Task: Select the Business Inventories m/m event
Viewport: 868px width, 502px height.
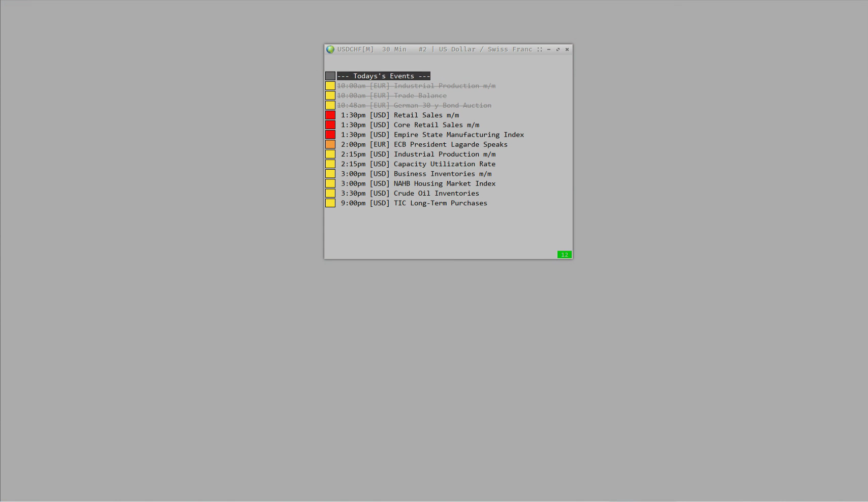Action: pyautogui.click(x=416, y=174)
